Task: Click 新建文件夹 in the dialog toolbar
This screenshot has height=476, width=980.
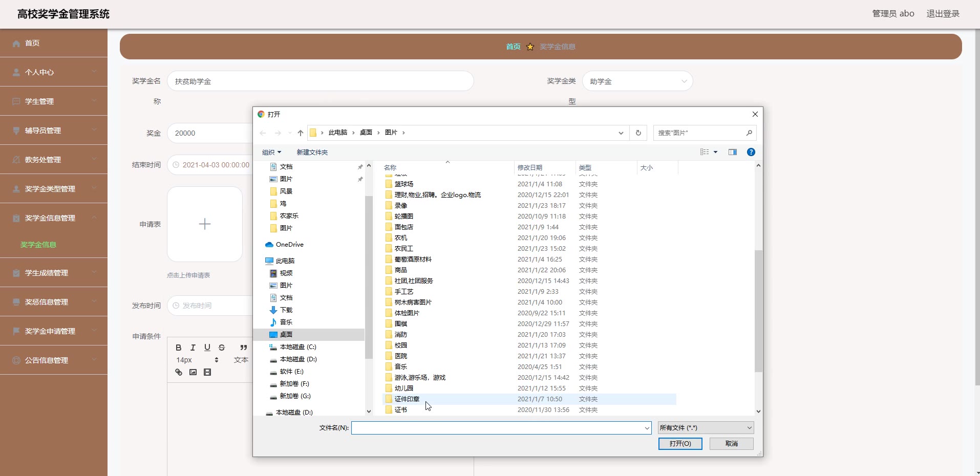Action: [312, 152]
